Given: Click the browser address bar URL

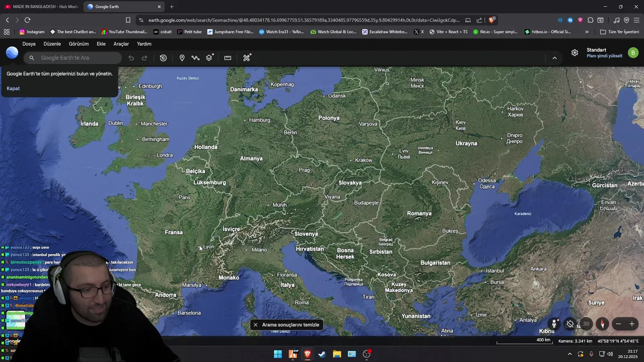Looking at the screenshot, I should pyautogui.click(x=304, y=20).
